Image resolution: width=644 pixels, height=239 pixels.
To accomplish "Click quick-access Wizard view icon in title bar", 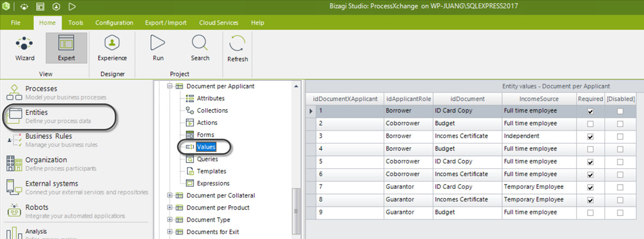I will click(24, 6).
